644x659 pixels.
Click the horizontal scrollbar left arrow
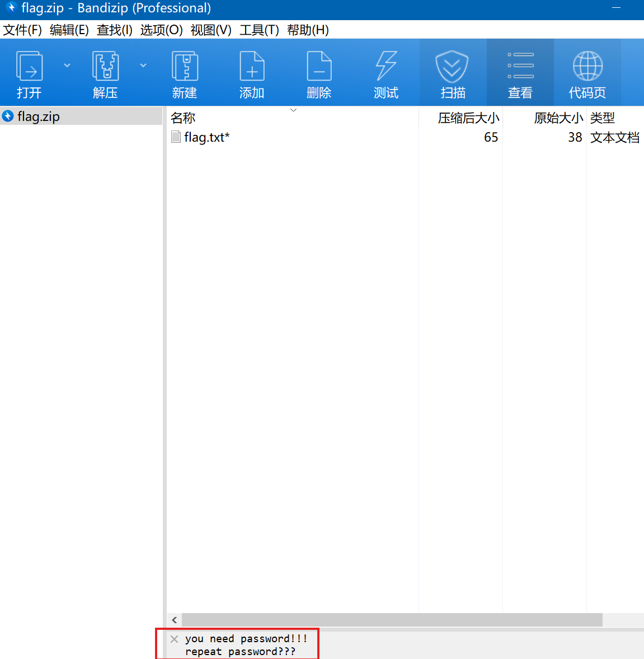click(x=175, y=620)
